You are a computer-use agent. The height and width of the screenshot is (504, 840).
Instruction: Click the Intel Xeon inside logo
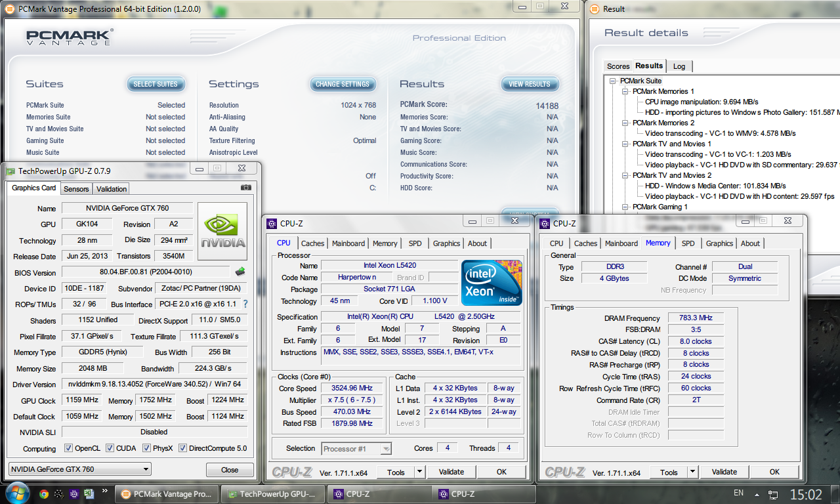coord(492,283)
